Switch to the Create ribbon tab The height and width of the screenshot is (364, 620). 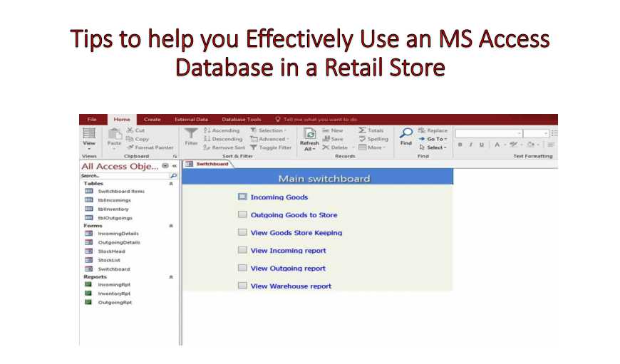coord(153,120)
